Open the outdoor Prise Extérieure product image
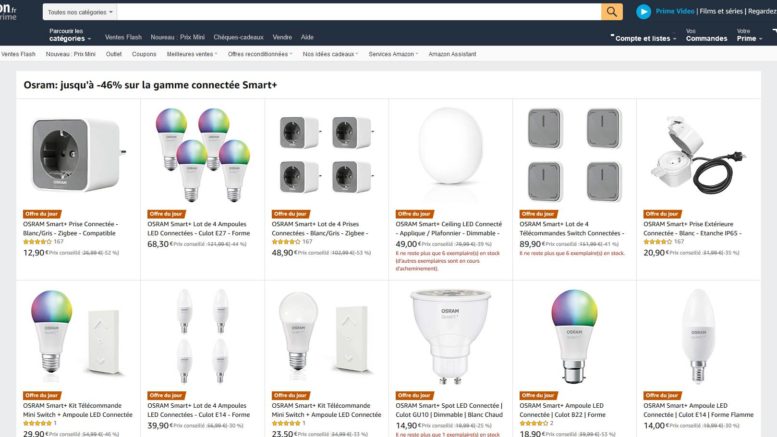Screen dimensions: 777x437 [698, 155]
